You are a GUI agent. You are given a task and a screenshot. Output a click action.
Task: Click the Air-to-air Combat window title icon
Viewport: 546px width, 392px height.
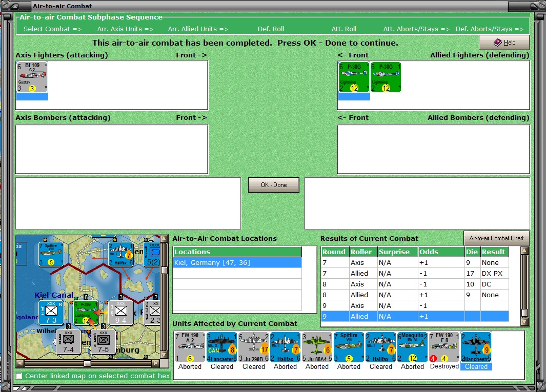point(16,6)
